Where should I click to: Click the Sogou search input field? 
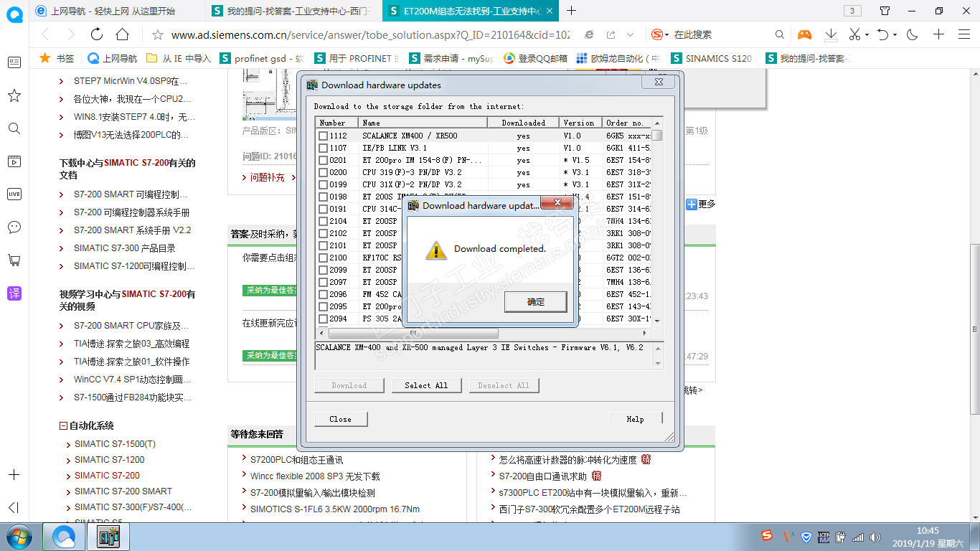[721, 34]
